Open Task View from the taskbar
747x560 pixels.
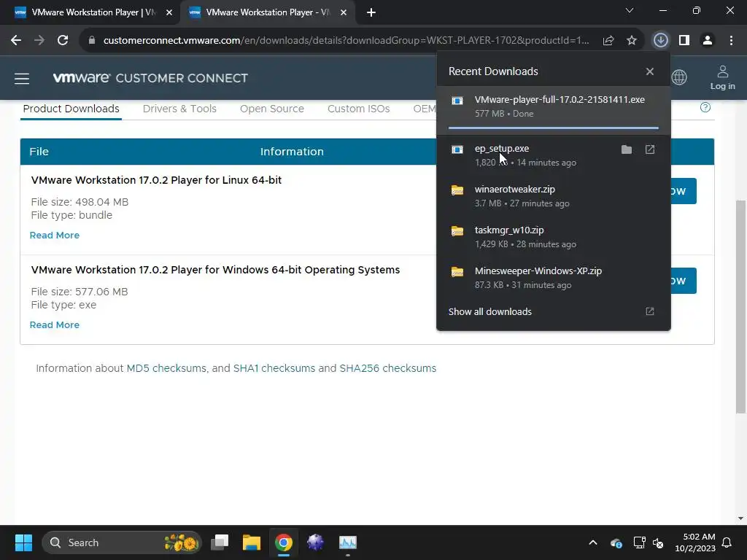(x=220, y=542)
